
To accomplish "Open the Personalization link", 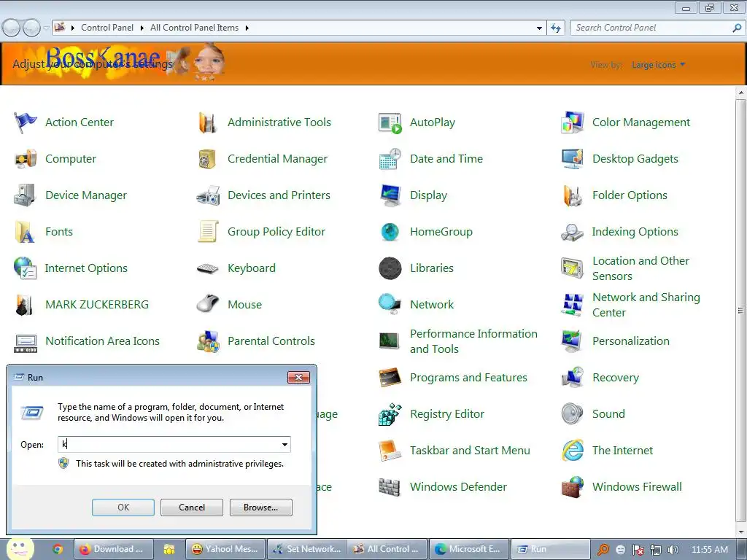I will (631, 341).
